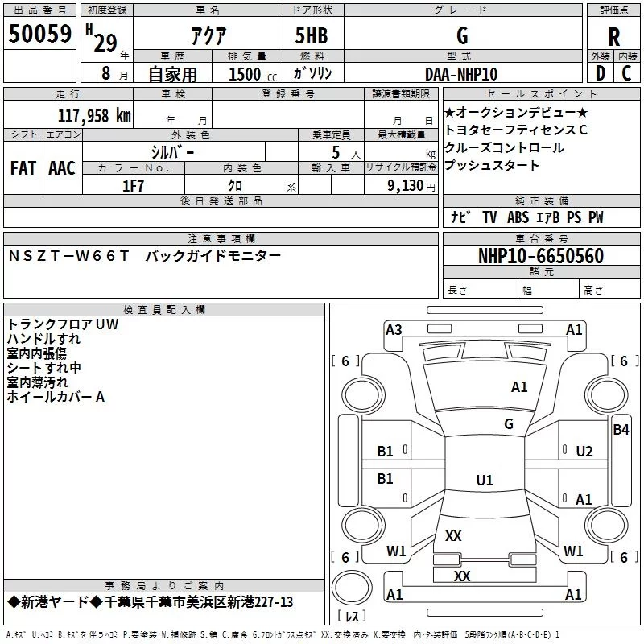Click the 新港ヤード address line at bottom
The width and height of the screenshot is (644, 644).
click(x=151, y=603)
